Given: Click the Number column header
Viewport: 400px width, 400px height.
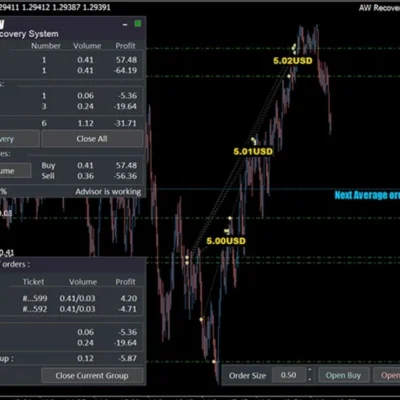Looking at the screenshot, I should (x=46, y=46).
